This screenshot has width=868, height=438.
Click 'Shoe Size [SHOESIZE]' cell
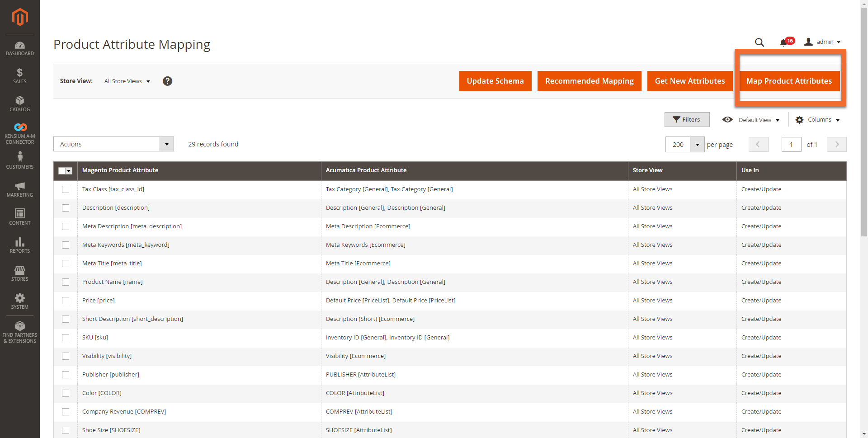click(x=111, y=430)
